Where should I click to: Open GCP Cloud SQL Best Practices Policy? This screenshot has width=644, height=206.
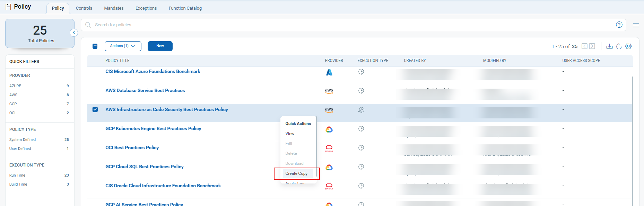click(x=145, y=167)
